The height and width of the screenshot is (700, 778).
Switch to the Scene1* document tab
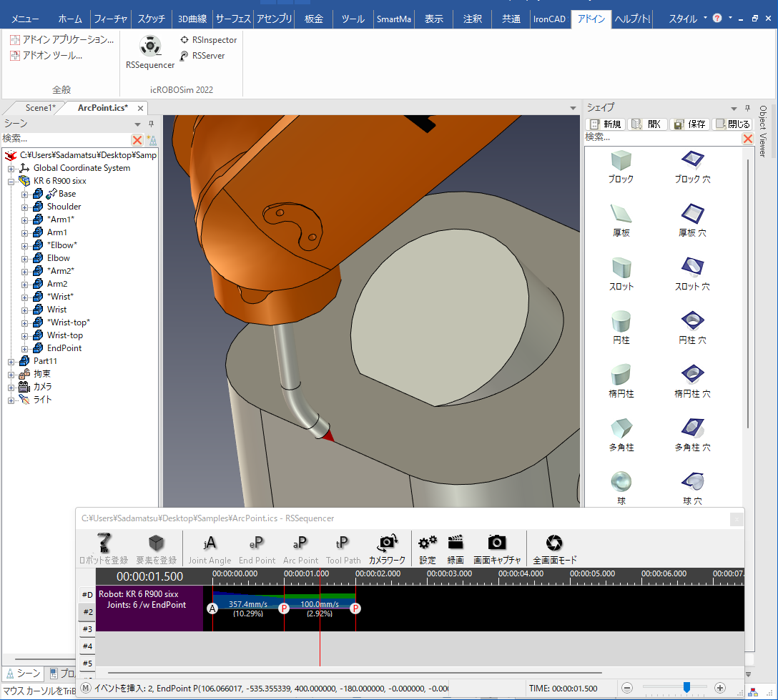pyautogui.click(x=40, y=108)
